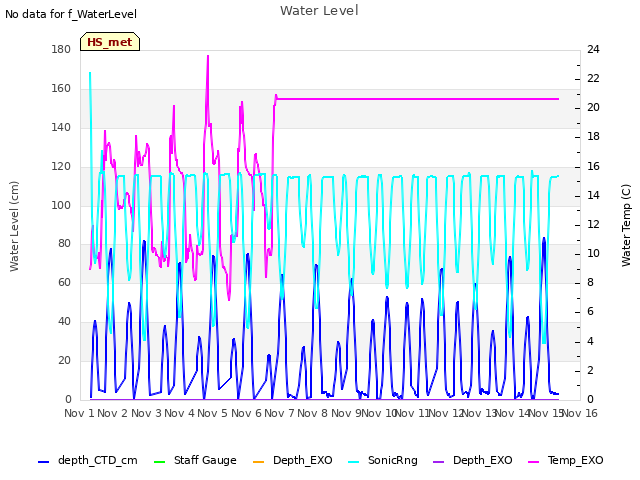Image resolution: width=640 pixels, height=480 pixels.
Task: Click the green Staff Gauge color swatch
Action: (x=159, y=462)
